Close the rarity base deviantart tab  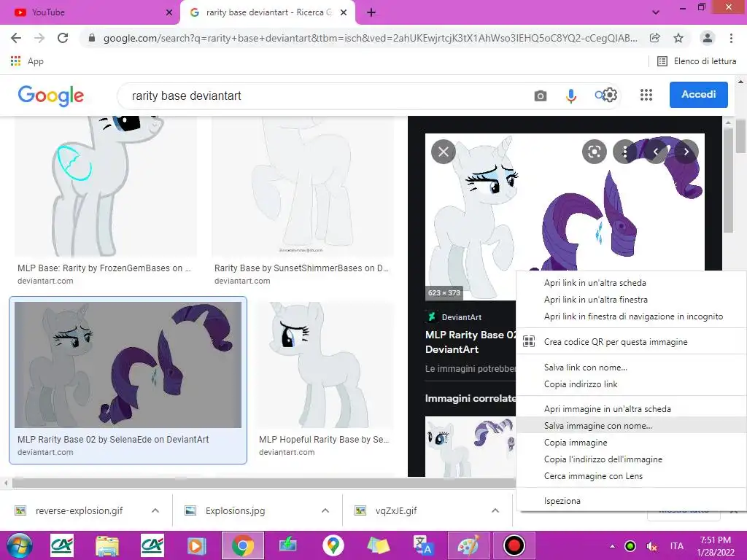click(344, 12)
